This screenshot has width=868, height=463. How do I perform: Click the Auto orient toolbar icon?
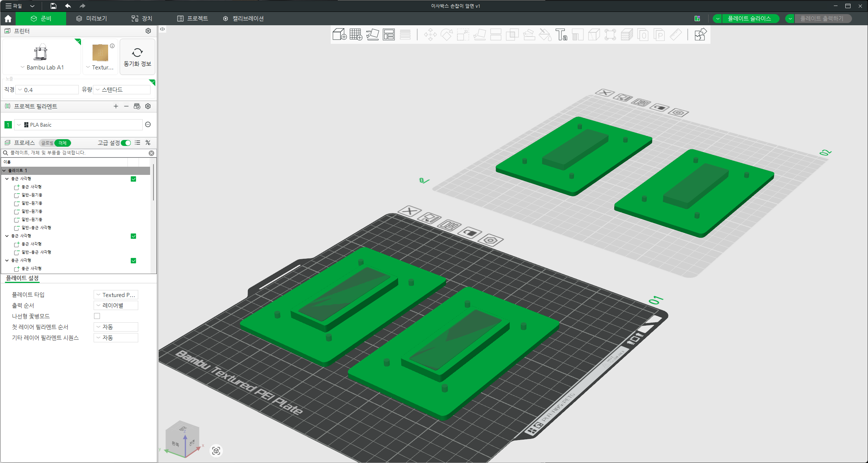click(x=372, y=35)
